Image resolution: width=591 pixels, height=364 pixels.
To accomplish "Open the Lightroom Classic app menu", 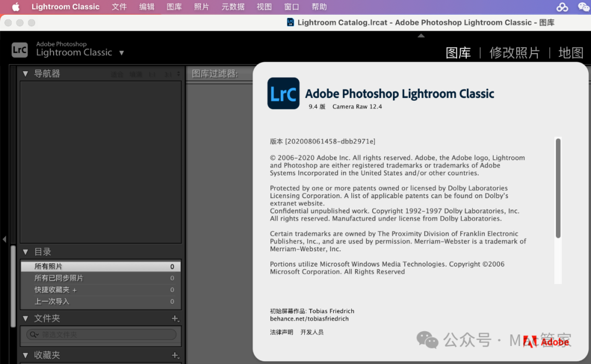I will (x=66, y=7).
